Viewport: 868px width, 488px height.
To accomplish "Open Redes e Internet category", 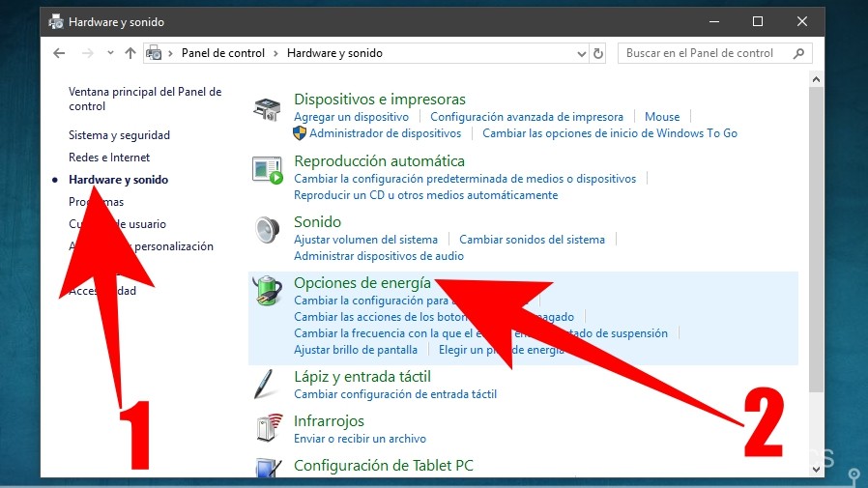I will (109, 158).
